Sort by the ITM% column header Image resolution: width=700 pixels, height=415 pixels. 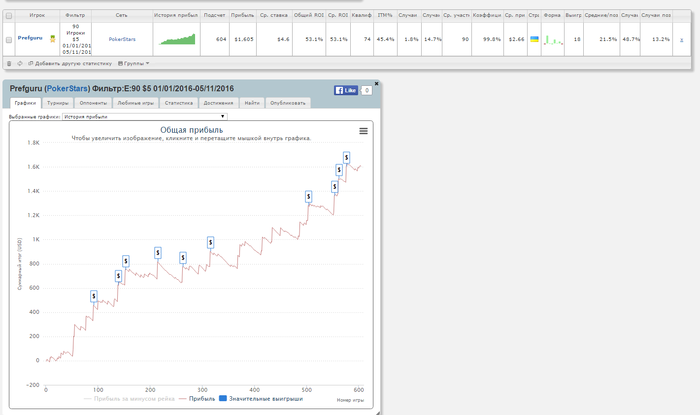[x=385, y=15]
